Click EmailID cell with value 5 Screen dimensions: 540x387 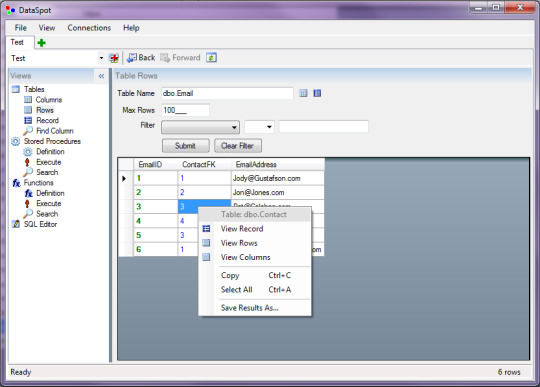[x=156, y=235]
